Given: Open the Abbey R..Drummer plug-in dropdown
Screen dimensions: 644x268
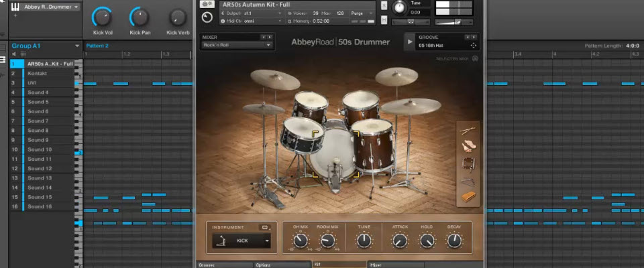Looking at the screenshot, I should (x=51, y=7).
